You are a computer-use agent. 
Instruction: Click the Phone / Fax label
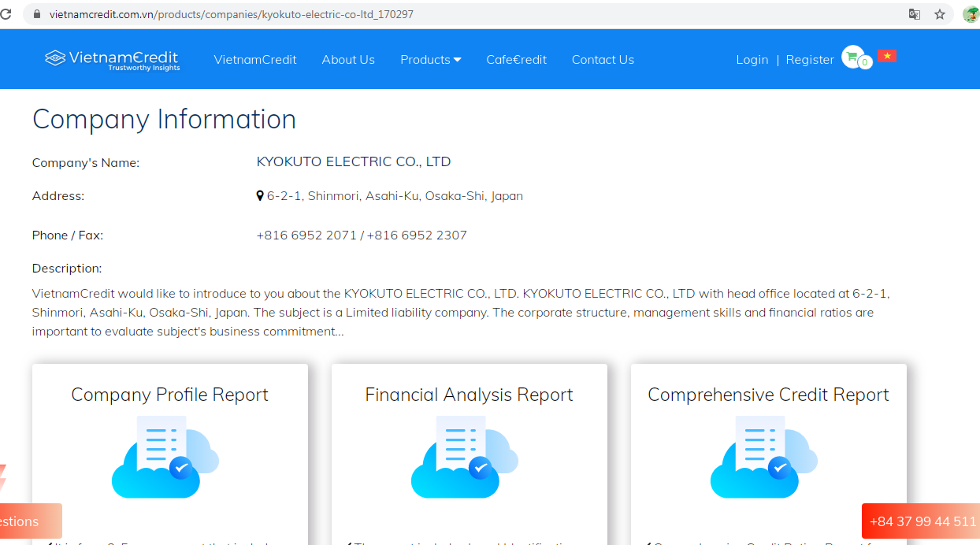coord(68,235)
